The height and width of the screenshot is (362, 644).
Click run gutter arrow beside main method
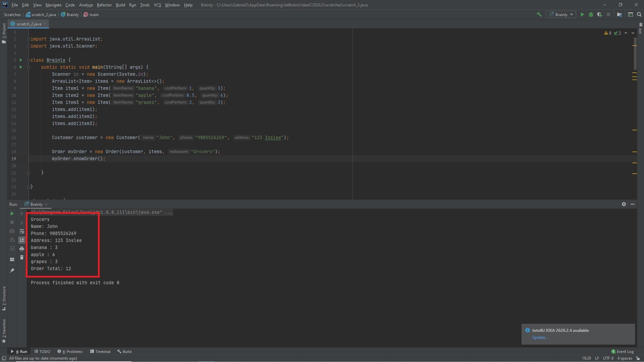(x=21, y=67)
